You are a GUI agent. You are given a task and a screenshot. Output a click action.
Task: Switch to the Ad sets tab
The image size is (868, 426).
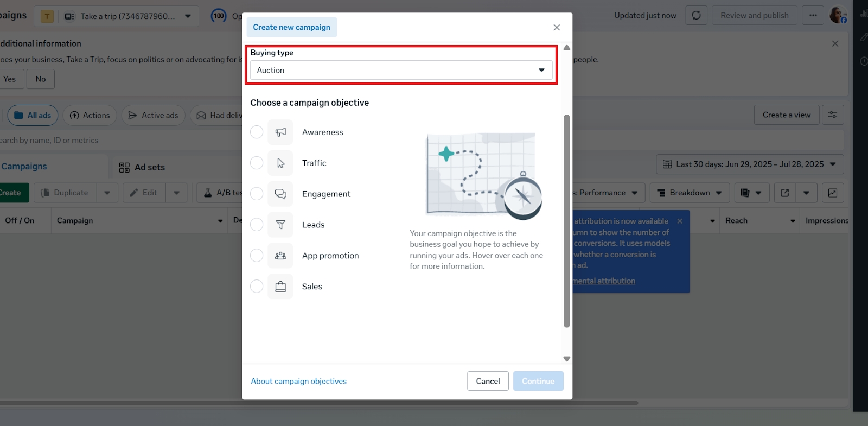pyautogui.click(x=142, y=167)
